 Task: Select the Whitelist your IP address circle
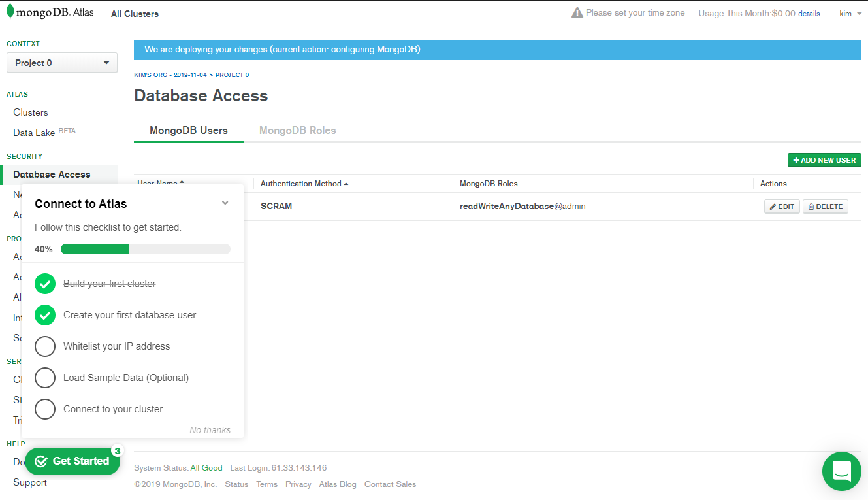click(45, 346)
